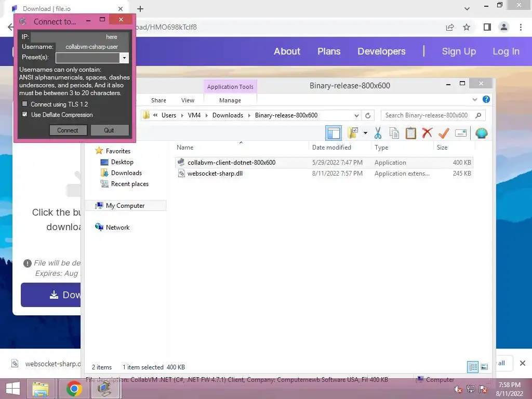The height and width of the screenshot is (399, 532).
Task: Click the Copy icon in Explorer toolbar
Action: tap(394, 133)
